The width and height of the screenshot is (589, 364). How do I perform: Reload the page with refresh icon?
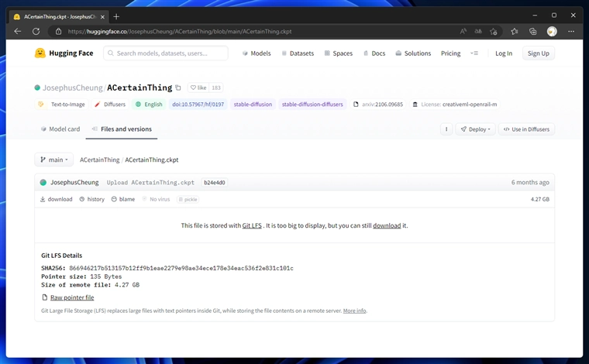[x=36, y=32]
